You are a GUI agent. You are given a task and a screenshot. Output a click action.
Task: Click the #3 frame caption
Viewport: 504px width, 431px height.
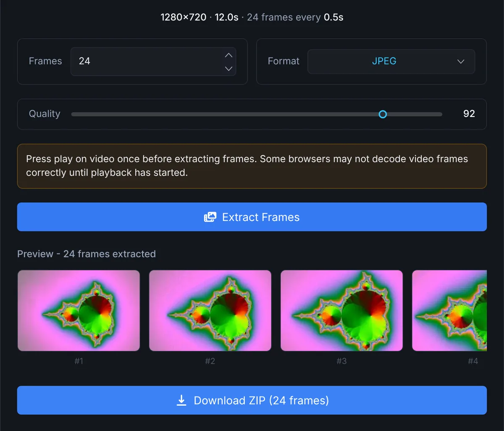[x=341, y=361]
